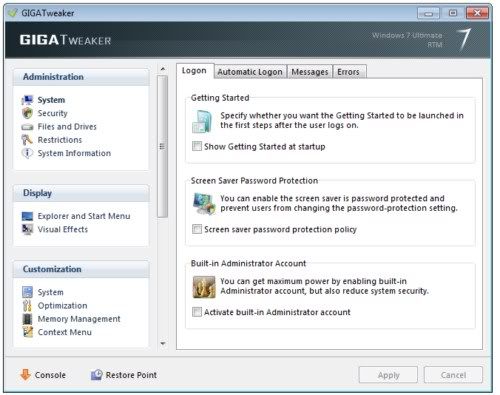Image resolution: width=500 pixels, height=395 pixels.
Task: Click the System Information info icon
Action: tap(27, 153)
